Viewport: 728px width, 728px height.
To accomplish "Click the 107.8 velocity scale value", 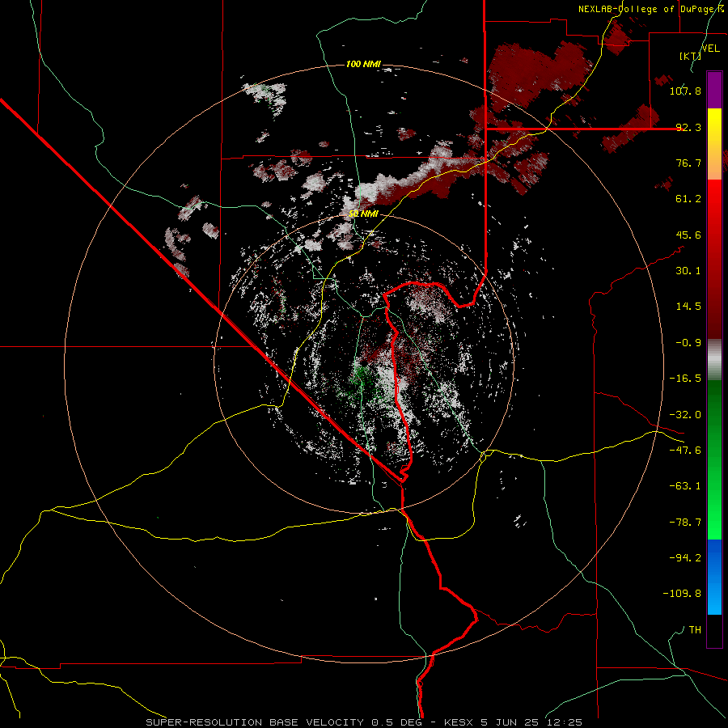I will pyautogui.click(x=685, y=91).
